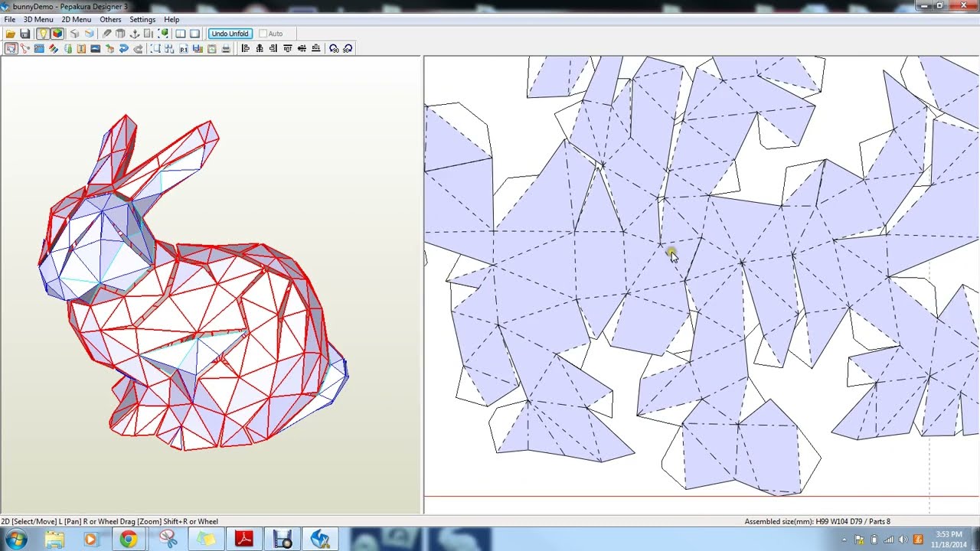The image size is (980, 551).
Task: Click the anchor icon in the 3D toolbar
Action: pos(136,33)
